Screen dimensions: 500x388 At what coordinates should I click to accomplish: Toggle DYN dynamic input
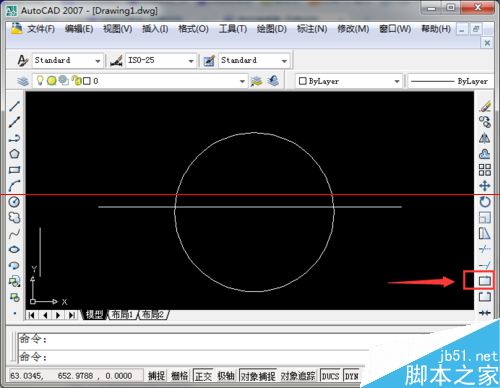(x=351, y=376)
